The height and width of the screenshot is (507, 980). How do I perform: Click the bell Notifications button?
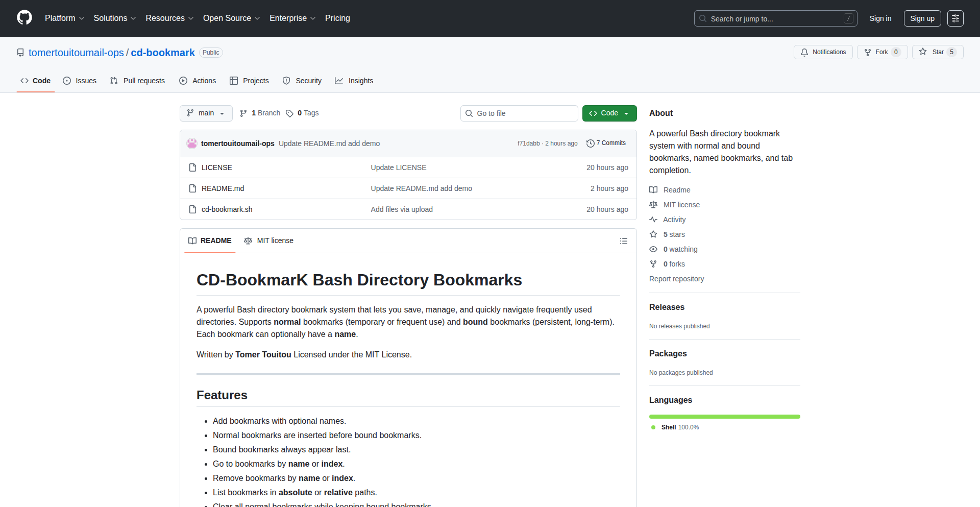(823, 52)
